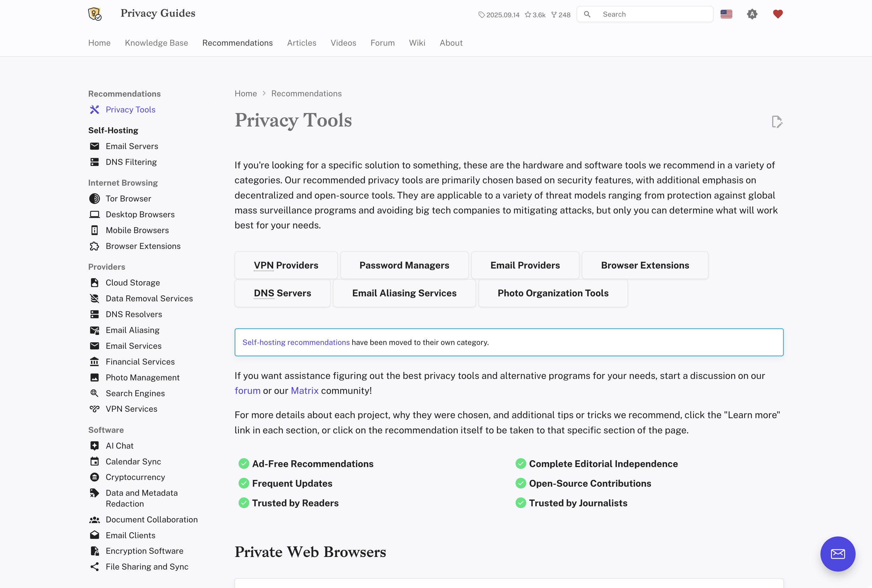Viewport: 872px width, 588px height.
Task: Click the red heart donate icon
Action: pos(778,14)
